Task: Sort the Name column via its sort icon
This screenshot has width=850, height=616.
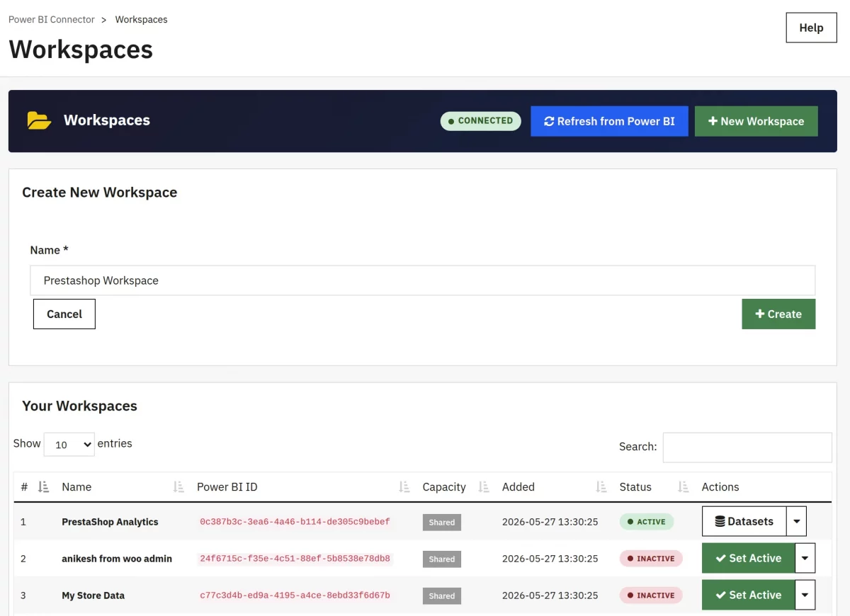Action: [178, 487]
